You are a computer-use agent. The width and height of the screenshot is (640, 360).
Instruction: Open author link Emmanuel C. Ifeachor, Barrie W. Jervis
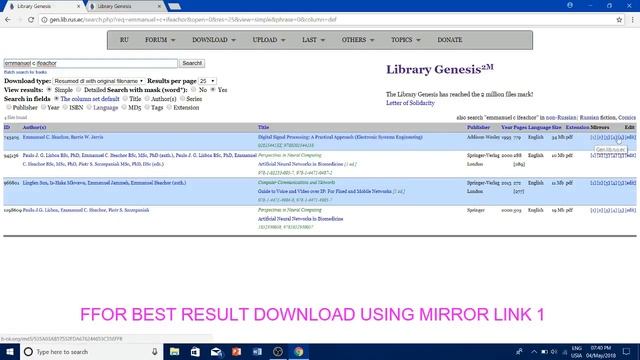(63, 137)
